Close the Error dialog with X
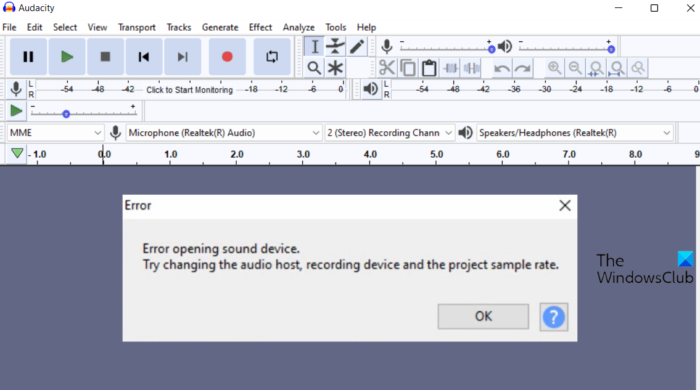Screen dimensions: 700x390 pyautogui.click(x=565, y=205)
